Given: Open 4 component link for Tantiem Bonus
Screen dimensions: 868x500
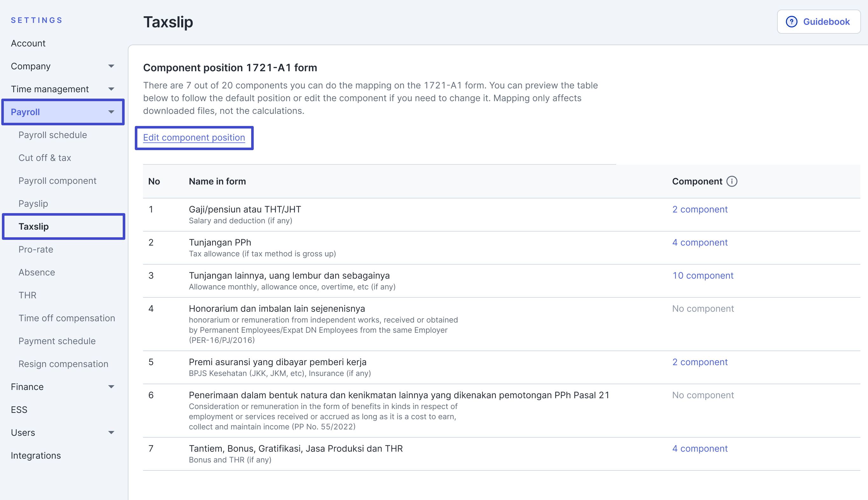Looking at the screenshot, I should click(699, 448).
